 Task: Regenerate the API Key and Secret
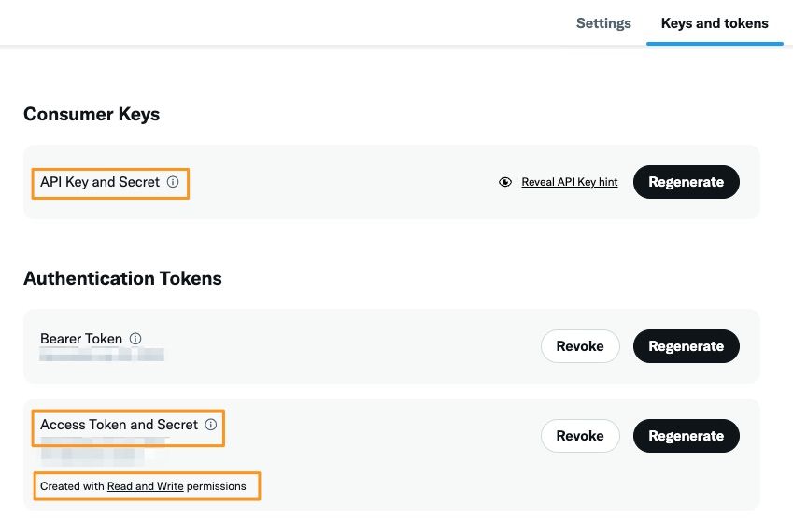click(686, 182)
